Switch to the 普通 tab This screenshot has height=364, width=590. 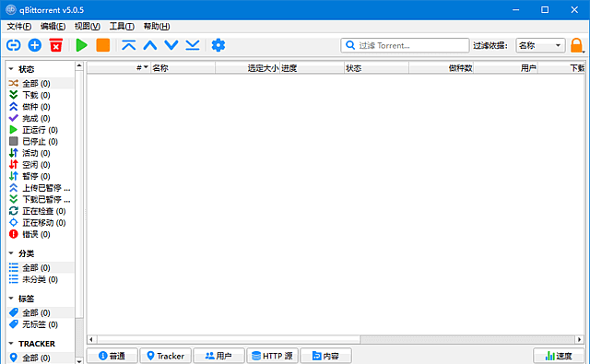[x=112, y=356]
